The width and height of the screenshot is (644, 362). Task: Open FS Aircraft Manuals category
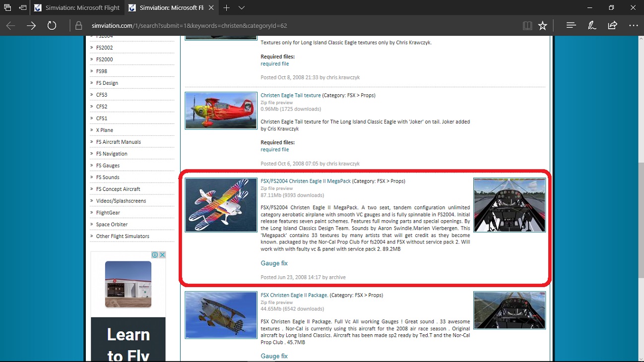(x=119, y=142)
